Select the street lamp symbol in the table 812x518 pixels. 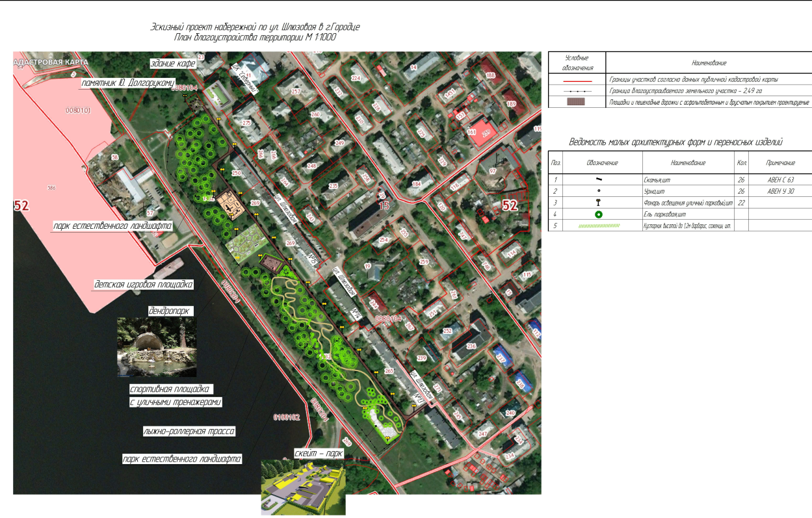click(597, 203)
